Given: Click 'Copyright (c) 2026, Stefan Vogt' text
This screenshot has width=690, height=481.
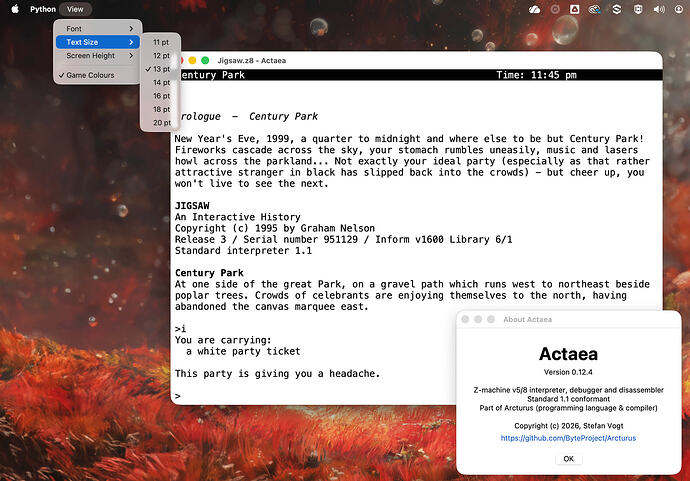Looking at the screenshot, I should coord(569,426).
